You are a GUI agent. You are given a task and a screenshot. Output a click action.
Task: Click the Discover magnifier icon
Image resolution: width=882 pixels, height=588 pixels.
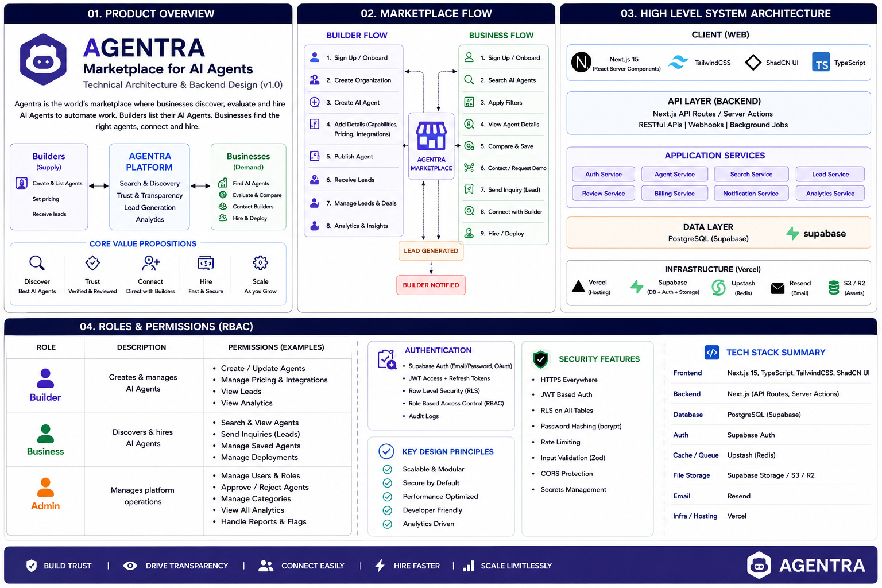(x=37, y=263)
